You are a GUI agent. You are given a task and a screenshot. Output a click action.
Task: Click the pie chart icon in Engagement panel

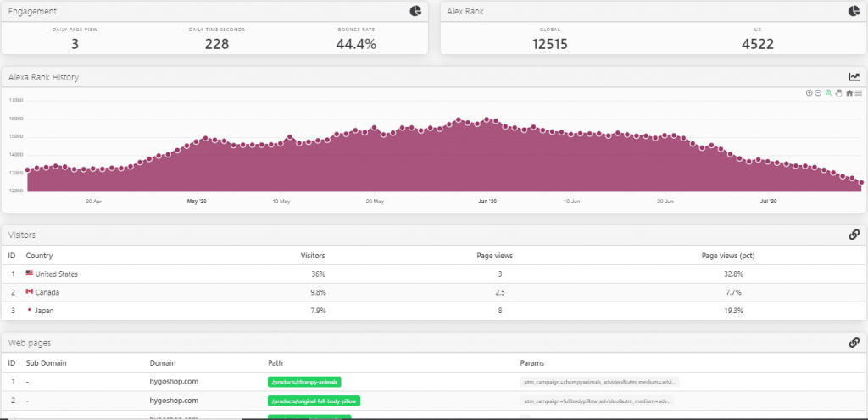point(415,11)
